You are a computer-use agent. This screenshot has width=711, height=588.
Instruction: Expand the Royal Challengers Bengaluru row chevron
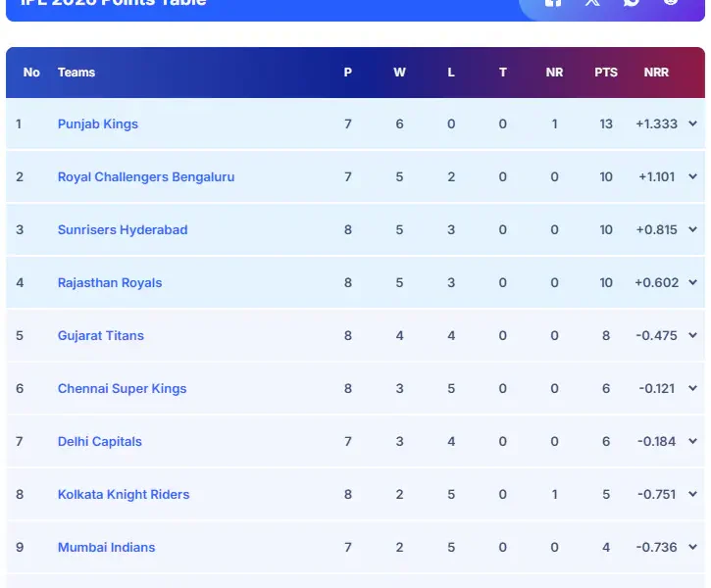pyautogui.click(x=692, y=177)
